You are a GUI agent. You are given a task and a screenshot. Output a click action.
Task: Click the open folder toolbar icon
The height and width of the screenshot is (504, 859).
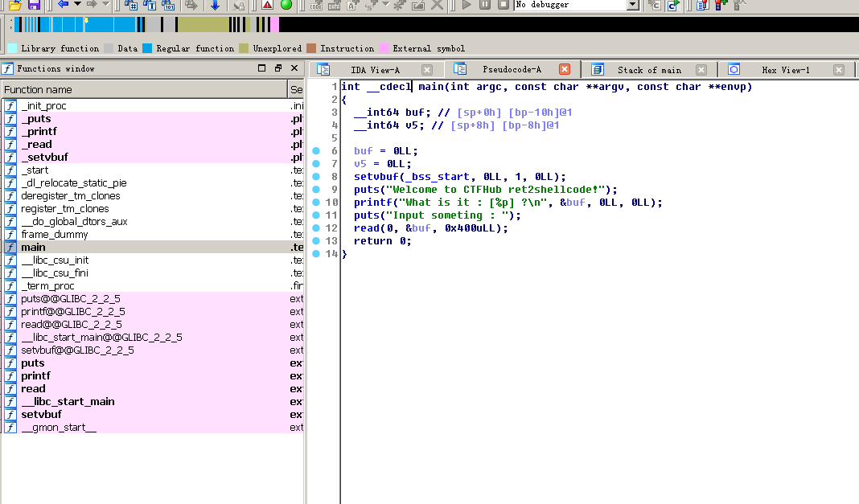tap(14, 5)
